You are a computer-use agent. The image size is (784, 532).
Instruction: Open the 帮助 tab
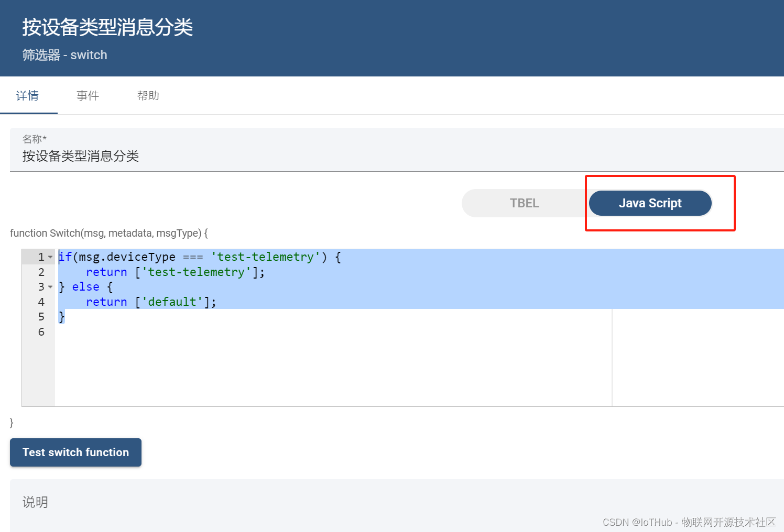pos(148,96)
